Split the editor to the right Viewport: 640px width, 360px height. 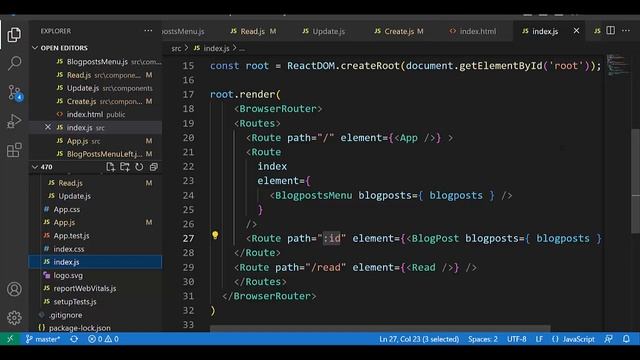pyautogui.click(x=611, y=31)
